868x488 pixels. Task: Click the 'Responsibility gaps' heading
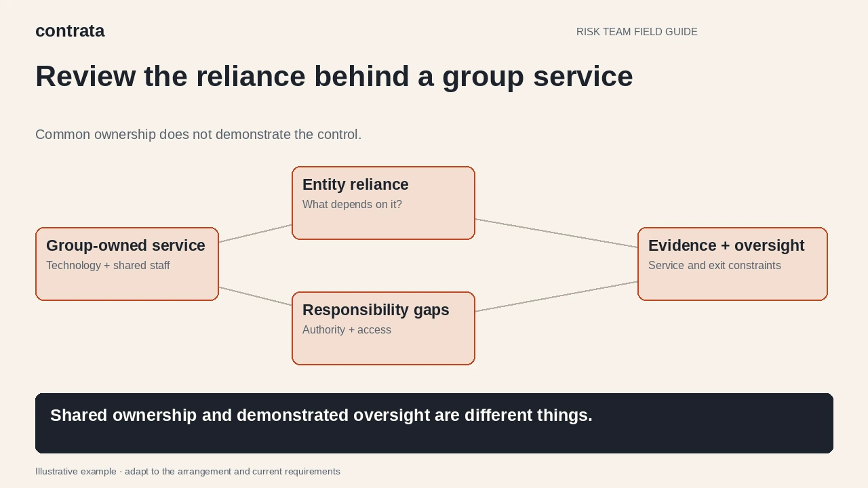376,310
